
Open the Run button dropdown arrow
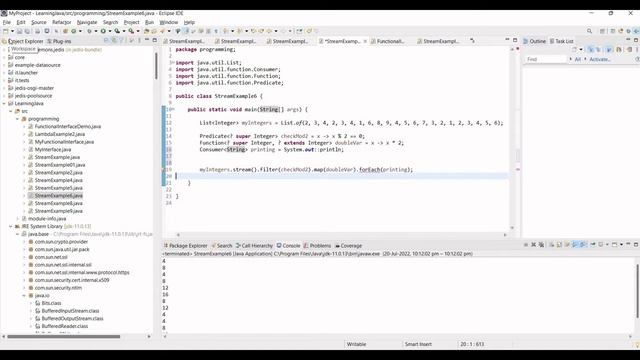pyautogui.click(x=110, y=31)
